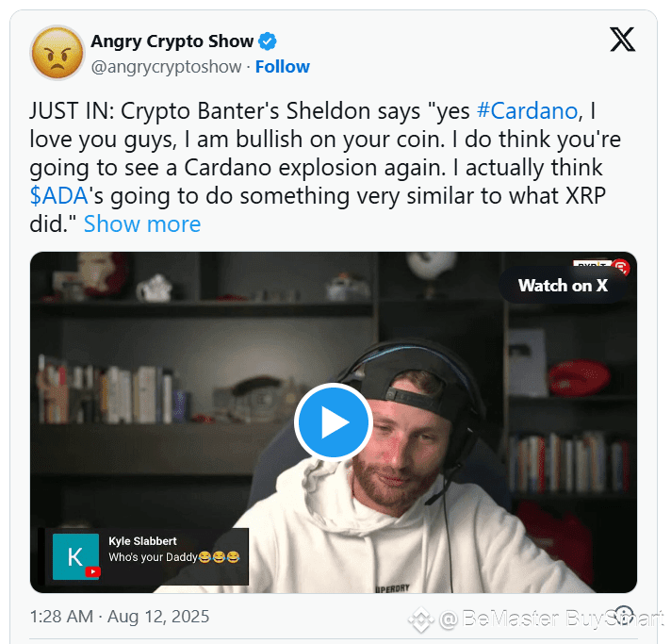Open the angry emoji profile avatar

click(x=57, y=53)
